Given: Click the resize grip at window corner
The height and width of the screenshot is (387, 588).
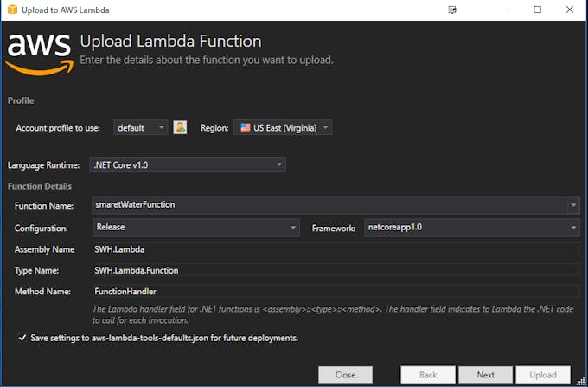Looking at the screenshot, I should (581, 381).
